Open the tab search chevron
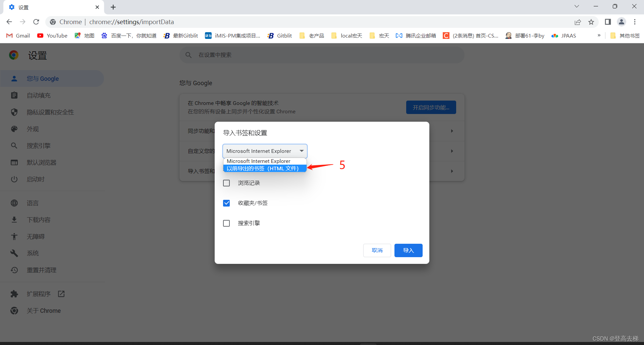Viewport: 644px width, 345px height. (577, 6)
